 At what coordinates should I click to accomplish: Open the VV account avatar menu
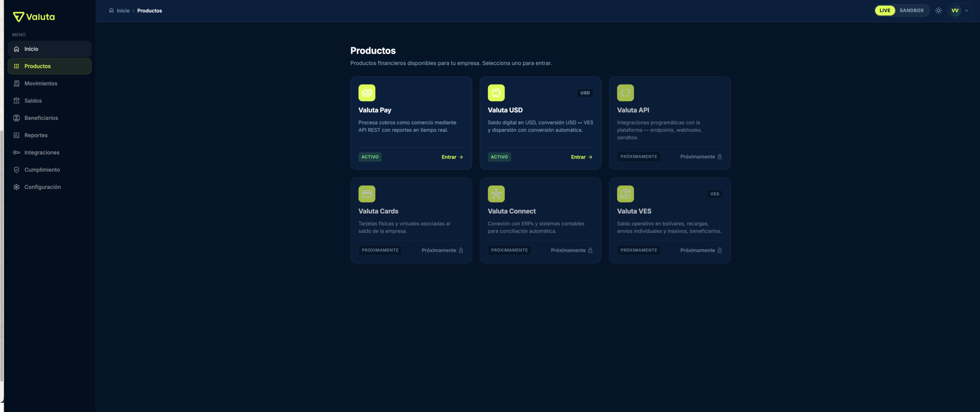click(955, 11)
